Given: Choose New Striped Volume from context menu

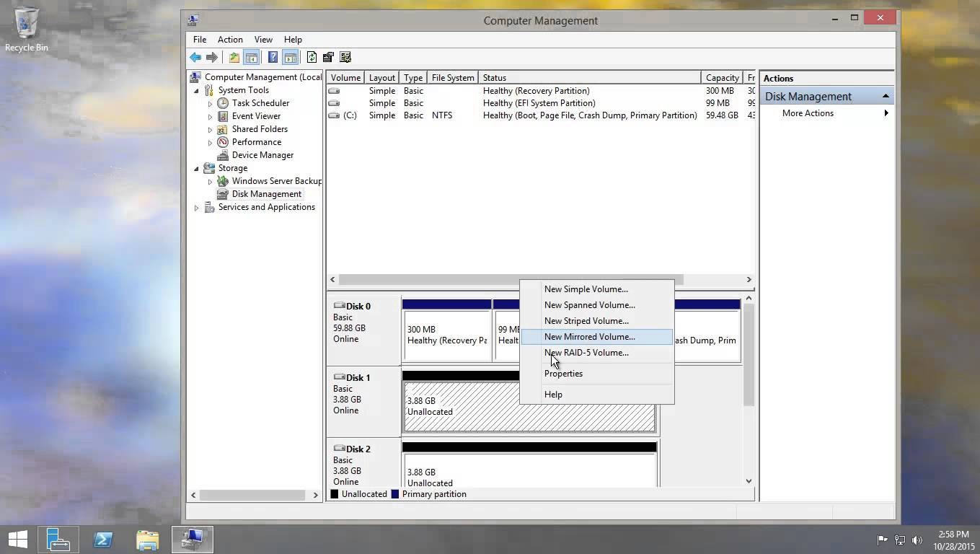Looking at the screenshot, I should (596, 321).
